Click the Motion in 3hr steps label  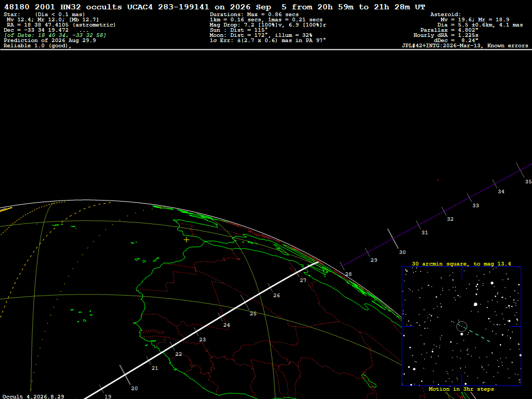(x=461, y=389)
